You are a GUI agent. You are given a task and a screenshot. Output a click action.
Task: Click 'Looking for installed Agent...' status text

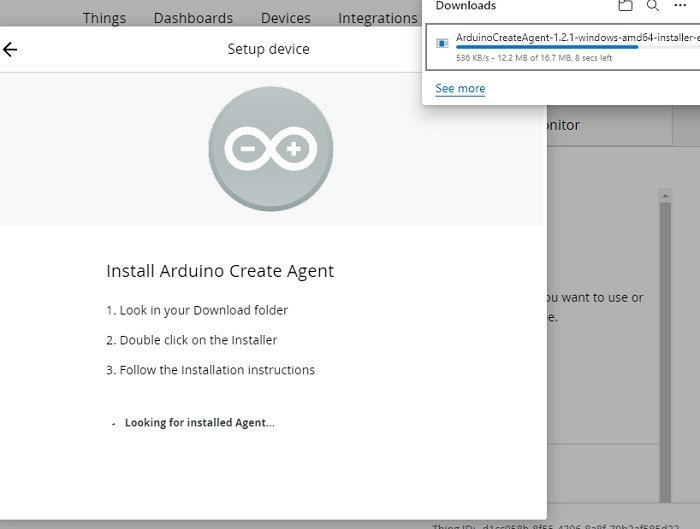tap(200, 423)
